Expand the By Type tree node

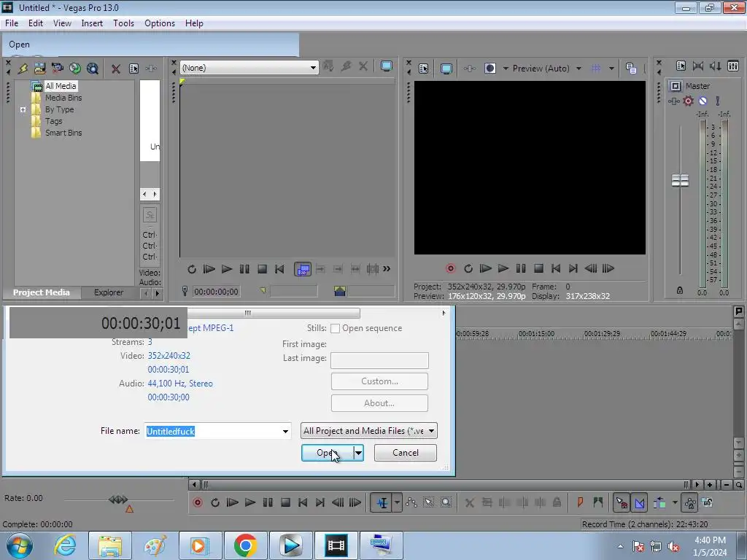23,109
